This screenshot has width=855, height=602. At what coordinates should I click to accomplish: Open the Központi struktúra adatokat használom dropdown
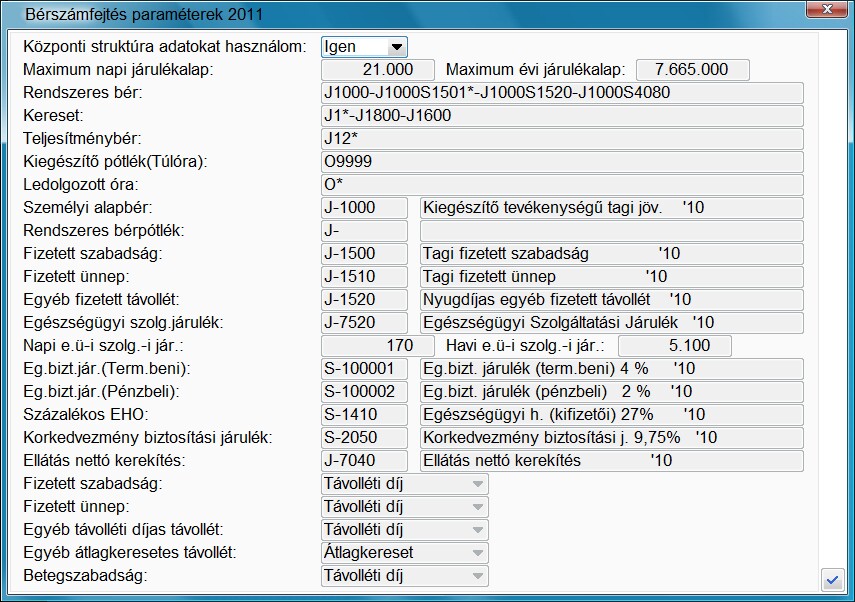coord(364,47)
